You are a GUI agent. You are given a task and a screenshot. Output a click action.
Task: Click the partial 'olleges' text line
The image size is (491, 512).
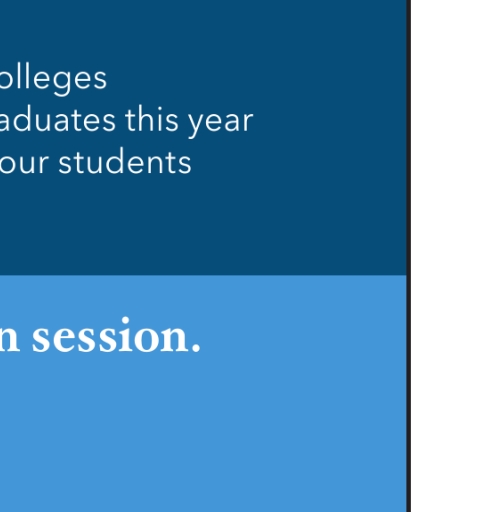53,81
